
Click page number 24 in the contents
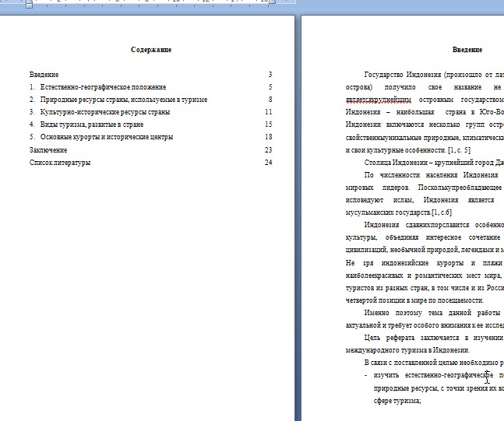click(268, 163)
